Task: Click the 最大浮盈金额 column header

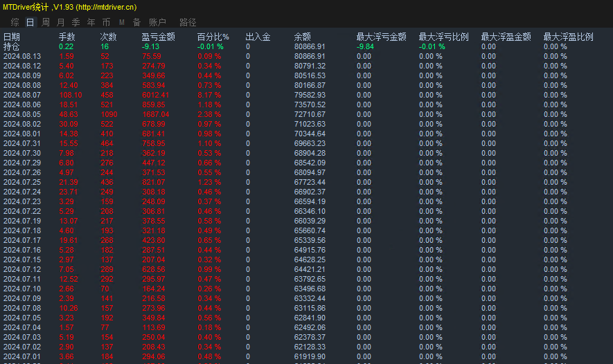Action: [506, 37]
